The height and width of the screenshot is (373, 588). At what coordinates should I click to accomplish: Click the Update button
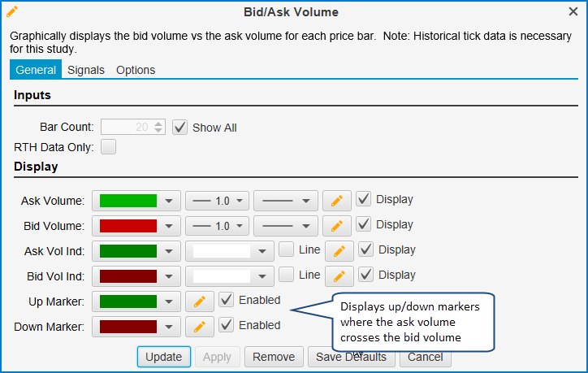(x=164, y=357)
